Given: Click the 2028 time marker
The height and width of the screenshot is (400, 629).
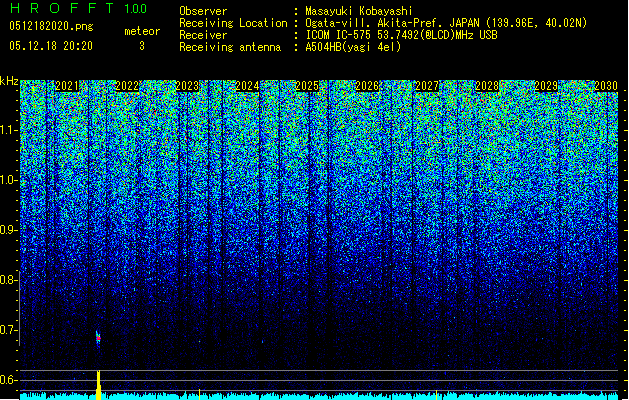Looking at the screenshot, I should [487, 86].
